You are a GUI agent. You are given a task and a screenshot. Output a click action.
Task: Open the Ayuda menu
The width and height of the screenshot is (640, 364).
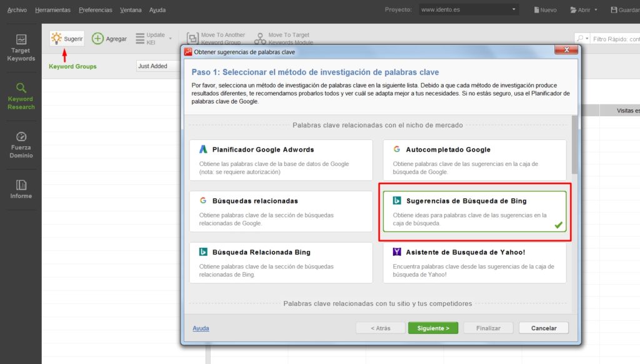[x=157, y=10]
